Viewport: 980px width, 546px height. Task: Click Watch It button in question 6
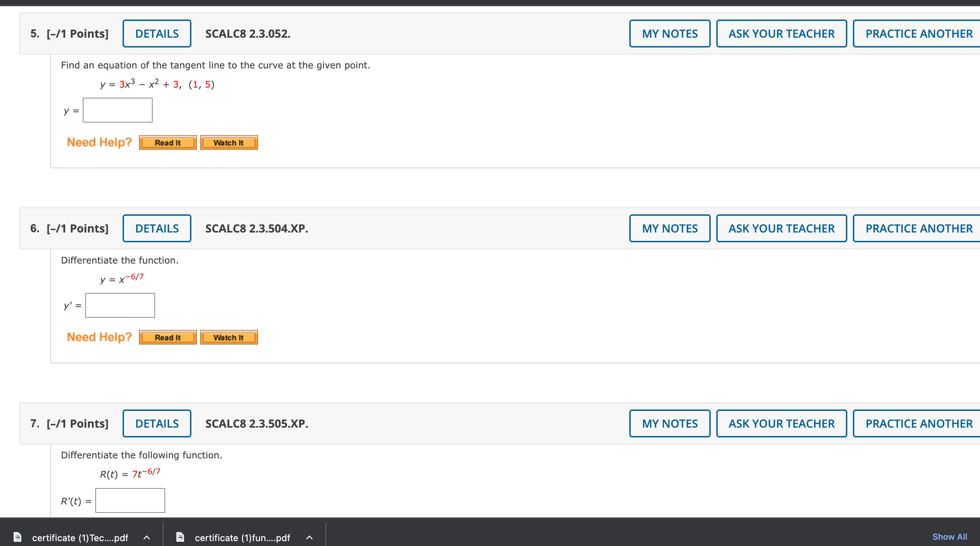click(229, 337)
